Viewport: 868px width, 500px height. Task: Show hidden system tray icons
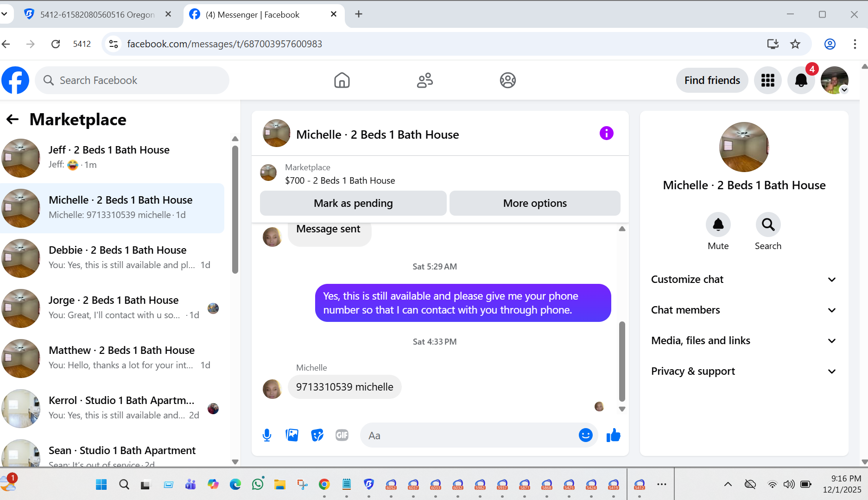(x=728, y=484)
